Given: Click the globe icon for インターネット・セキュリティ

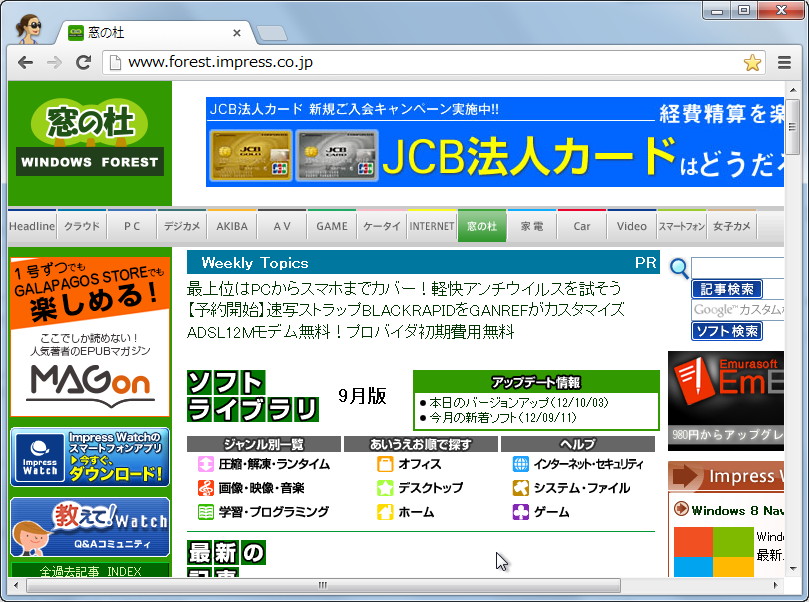Looking at the screenshot, I should 520,466.
